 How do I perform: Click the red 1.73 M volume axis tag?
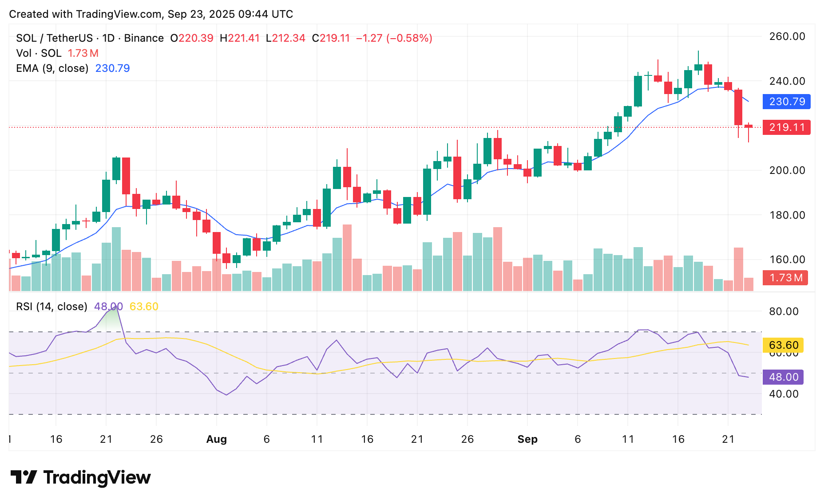(x=785, y=278)
